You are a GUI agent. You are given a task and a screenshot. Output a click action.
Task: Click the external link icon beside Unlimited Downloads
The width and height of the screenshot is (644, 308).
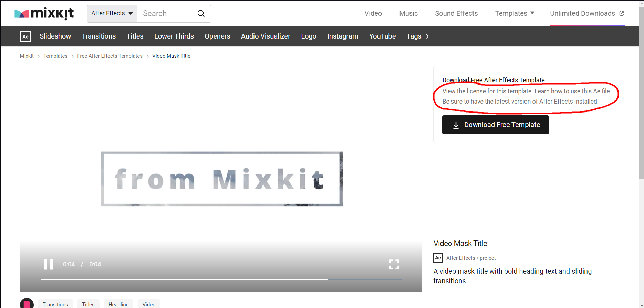[622, 14]
